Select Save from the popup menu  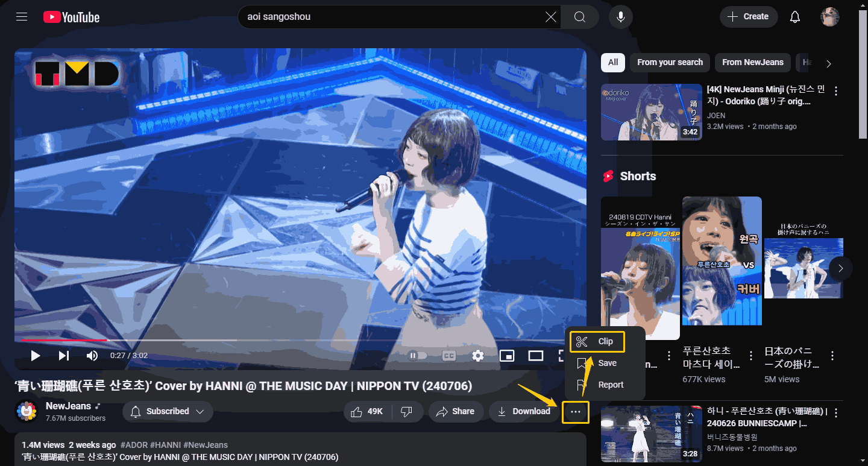point(605,363)
